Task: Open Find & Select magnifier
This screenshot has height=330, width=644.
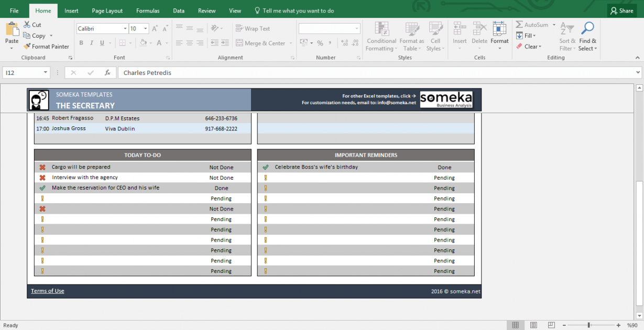Action: [587, 28]
